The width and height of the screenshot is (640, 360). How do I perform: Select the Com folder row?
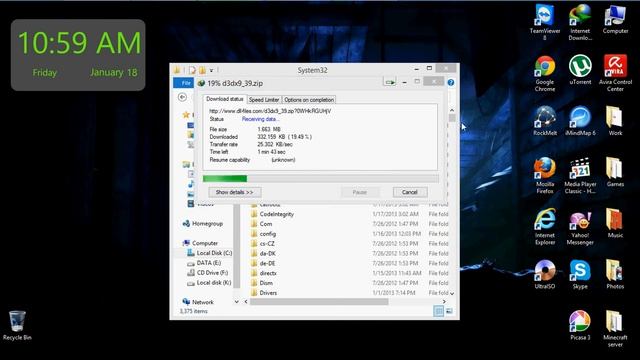click(349, 224)
